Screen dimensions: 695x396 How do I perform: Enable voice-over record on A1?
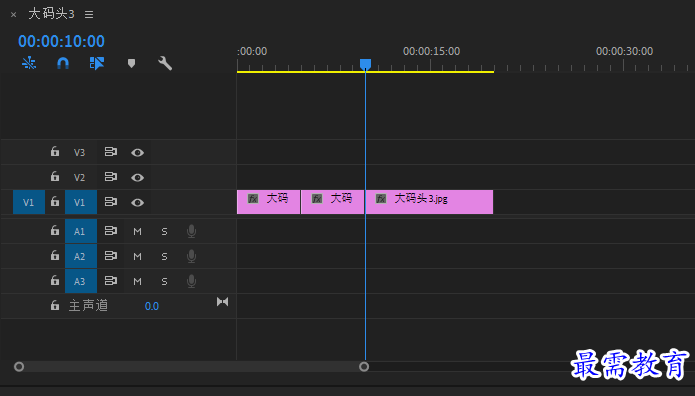(x=191, y=231)
